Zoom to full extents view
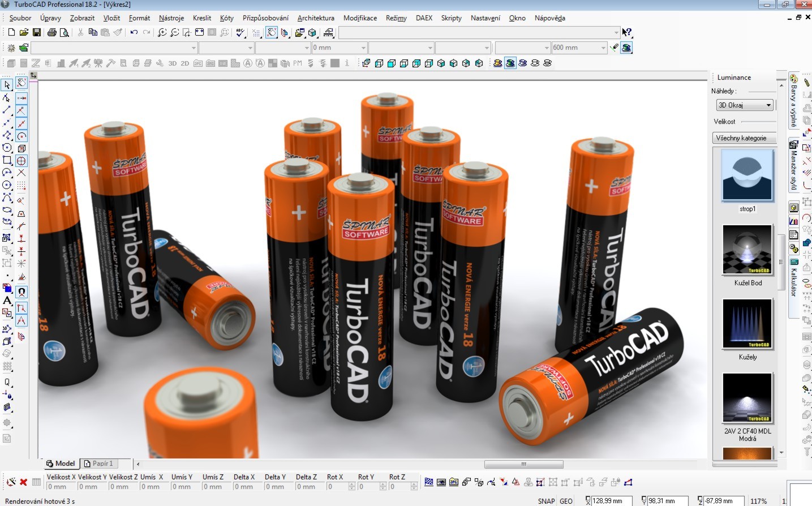Image resolution: width=812 pixels, height=506 pixels. click(x=200, y=33)
